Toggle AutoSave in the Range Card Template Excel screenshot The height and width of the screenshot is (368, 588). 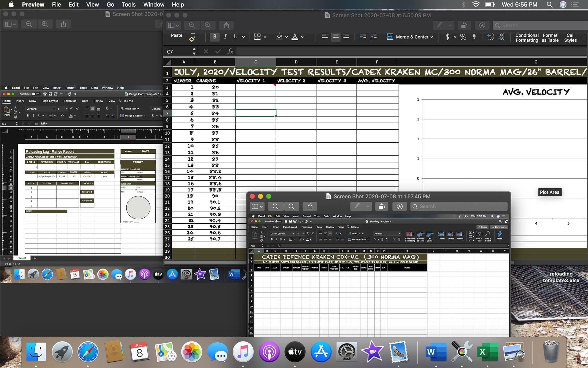36,94
